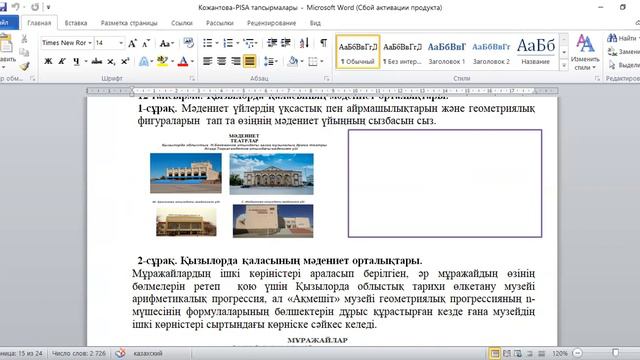Insert numbered list
Screen dimensions: 640x360
coord(228,43)
